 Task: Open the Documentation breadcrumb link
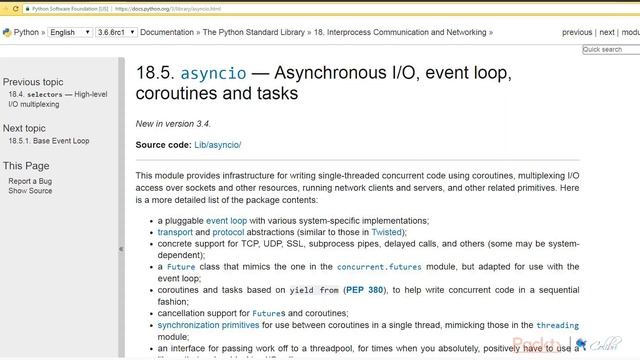[x=167, y=32]
